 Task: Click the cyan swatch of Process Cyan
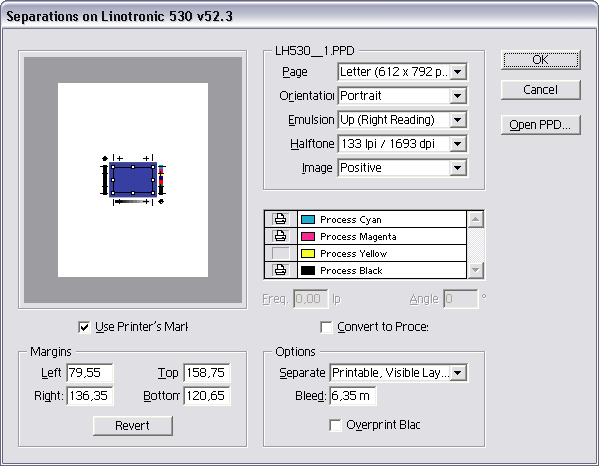tap(308, 220)
